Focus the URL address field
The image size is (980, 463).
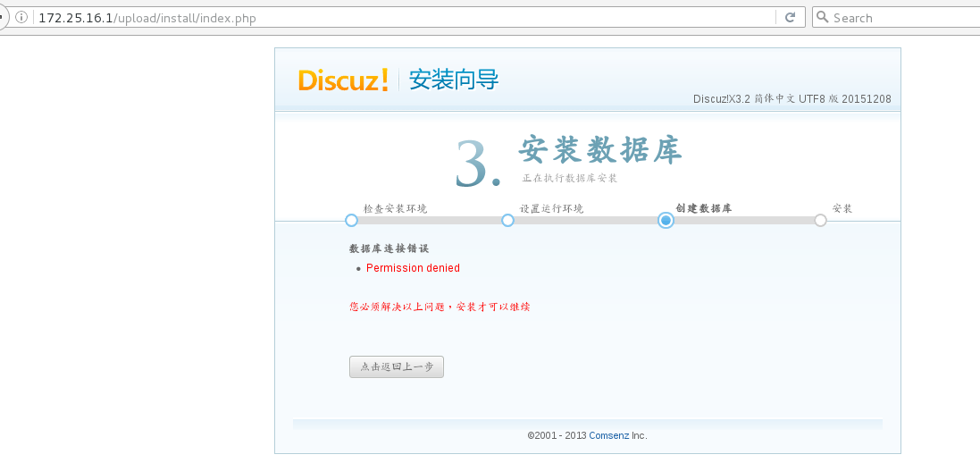click(x=403, y=18)
